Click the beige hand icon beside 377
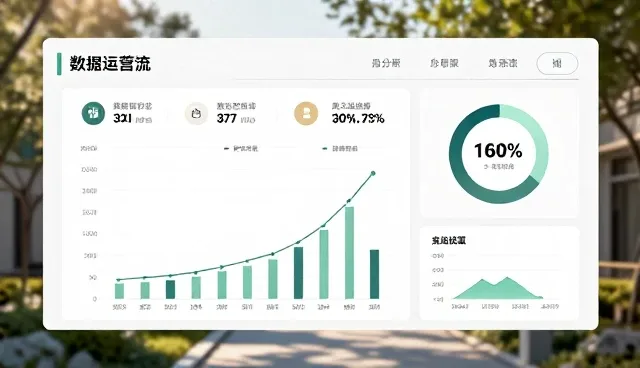 pyautogui.click(x=196, y=113)
